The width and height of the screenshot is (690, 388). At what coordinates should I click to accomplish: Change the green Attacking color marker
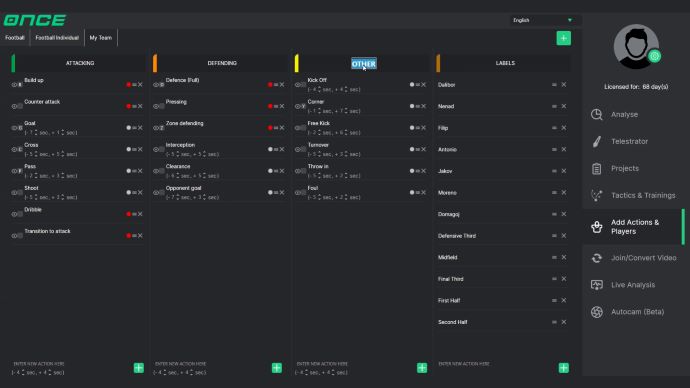pos(13,63)
